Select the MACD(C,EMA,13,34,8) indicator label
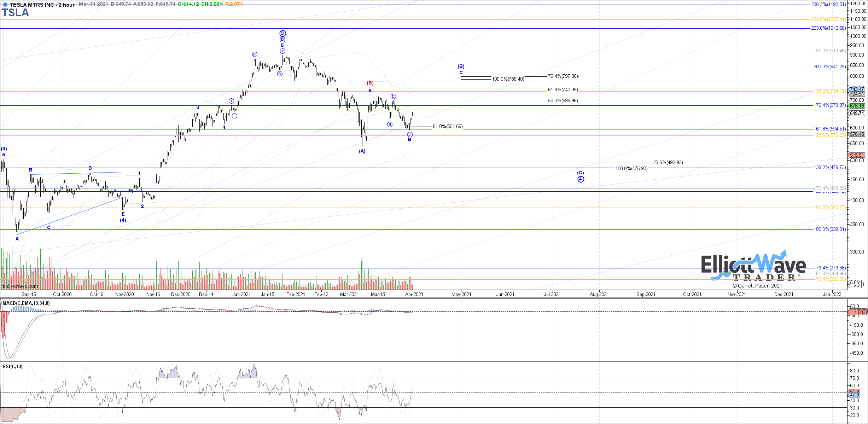This screenshot has height=424, width=868. [26, 303]
